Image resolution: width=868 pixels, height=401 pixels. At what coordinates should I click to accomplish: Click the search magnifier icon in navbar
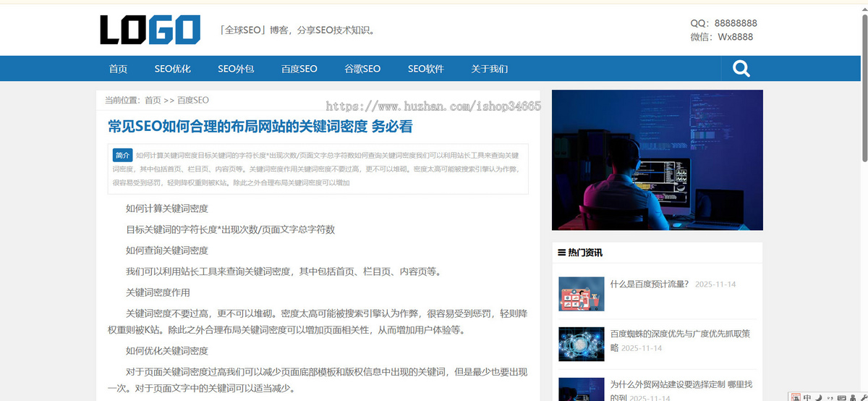[x=741, y=69]
